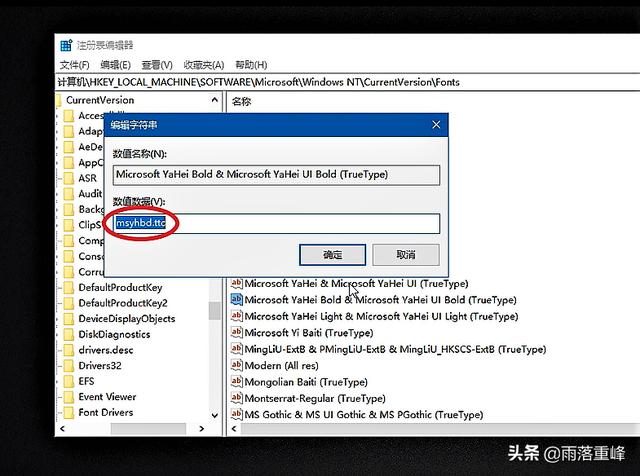
Task: Click tree pane scroll up arrow
Action: click(x=215, y=100)
